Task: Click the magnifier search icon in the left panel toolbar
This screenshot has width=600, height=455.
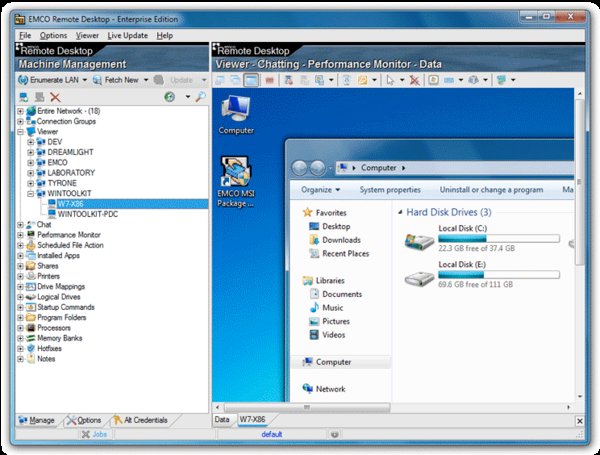Action: (x=201, y=96)
